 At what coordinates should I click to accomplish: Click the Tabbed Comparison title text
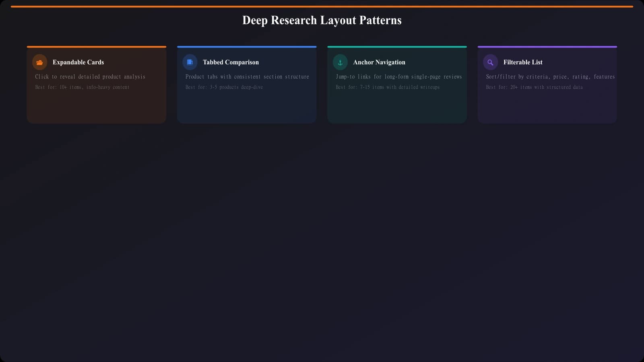pyautogui.click(x=230, y=62)
